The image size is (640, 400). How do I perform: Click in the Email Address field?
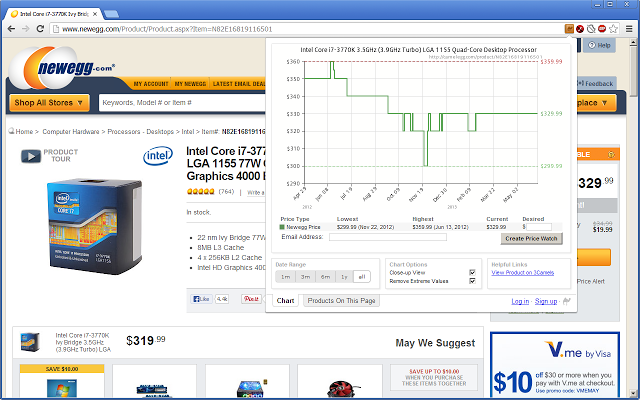[388, 237]
